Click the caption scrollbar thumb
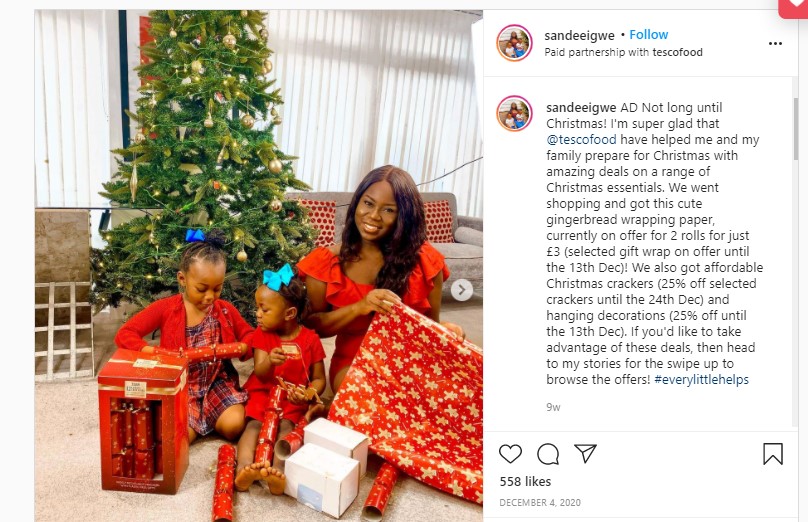Viewport: 808px width, 522px height. [795, 129]
